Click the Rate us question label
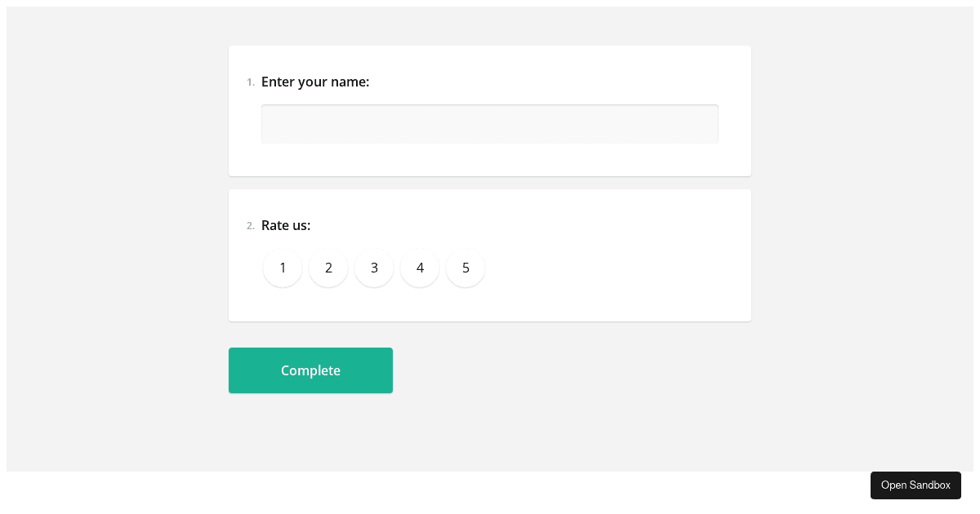The height and width of the screenshot is (514, 980). tap(286, 225)
